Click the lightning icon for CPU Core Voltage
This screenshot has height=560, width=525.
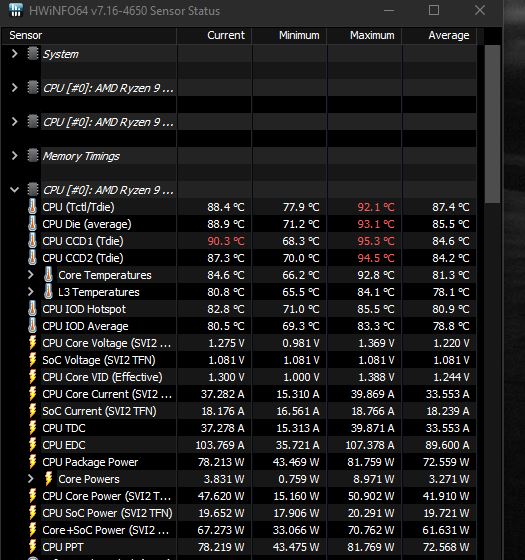32,342
